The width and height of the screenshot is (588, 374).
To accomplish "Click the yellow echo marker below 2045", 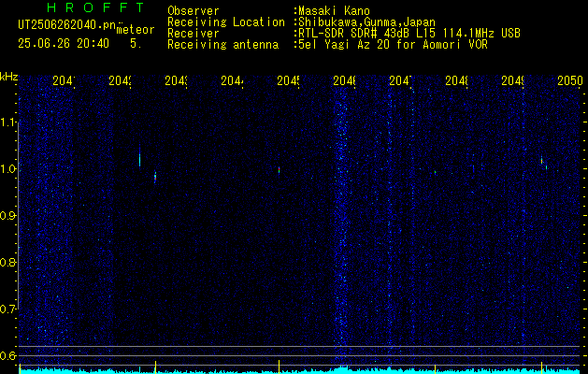I will click(279, 367).
